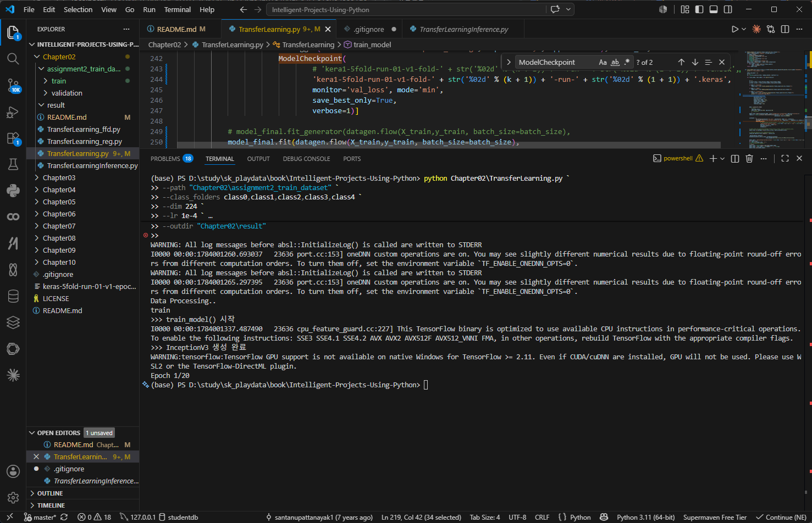
Task: Switch to DEBUG CONSOLE tab
Action: tap(306, 159)
